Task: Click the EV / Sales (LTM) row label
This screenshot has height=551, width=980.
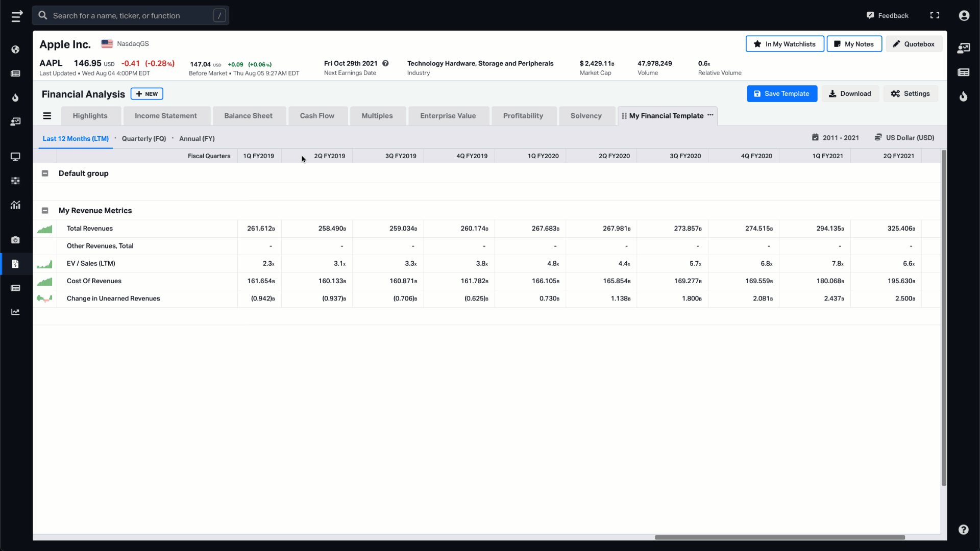Action: tap(91, 264)
